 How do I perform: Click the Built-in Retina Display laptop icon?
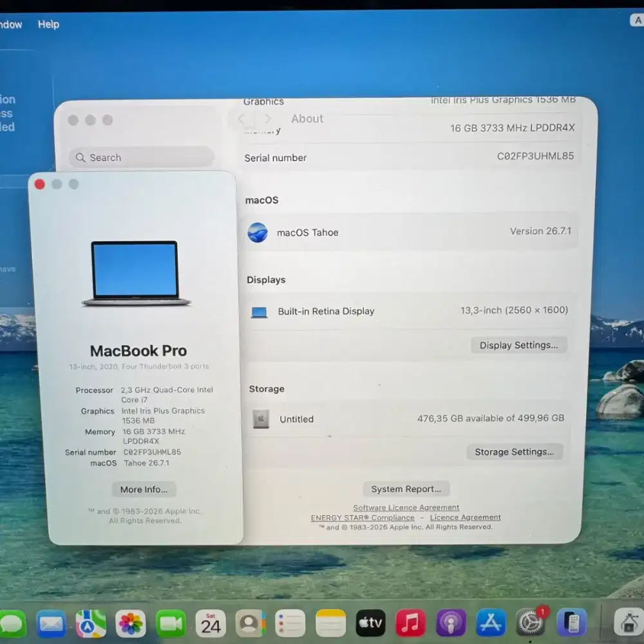(259, 312)
